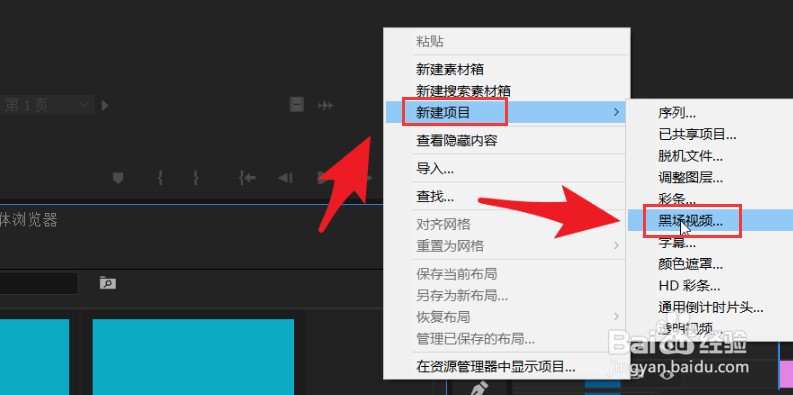
Task: Click the go to in point icon
Action: pyautogui.click(x=247, y=178)
